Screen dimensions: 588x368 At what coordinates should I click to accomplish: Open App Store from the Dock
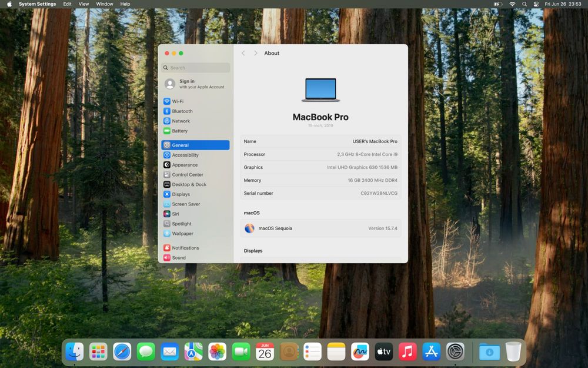(x=431, y=352)
